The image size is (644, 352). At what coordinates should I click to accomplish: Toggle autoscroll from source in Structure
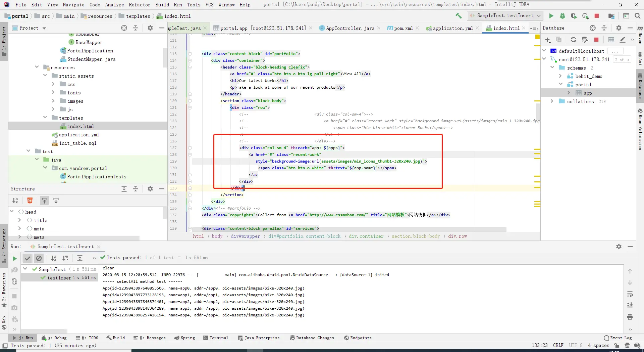point(56,201)
